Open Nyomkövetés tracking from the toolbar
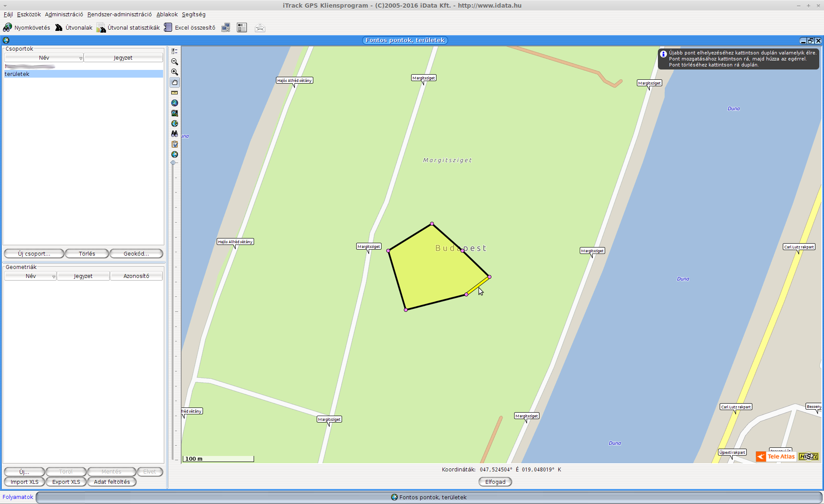 pyautogui.click(x=27, y=28)
